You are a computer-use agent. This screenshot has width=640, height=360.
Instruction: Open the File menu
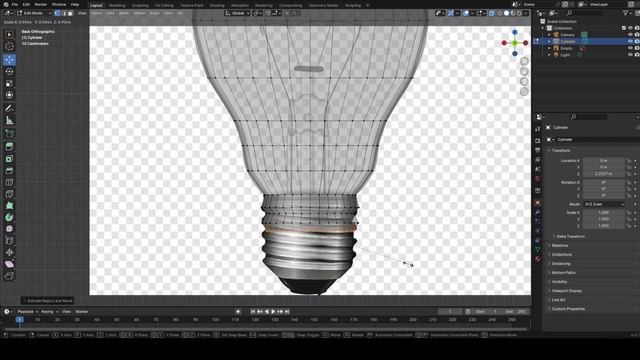tap(15, 4)
